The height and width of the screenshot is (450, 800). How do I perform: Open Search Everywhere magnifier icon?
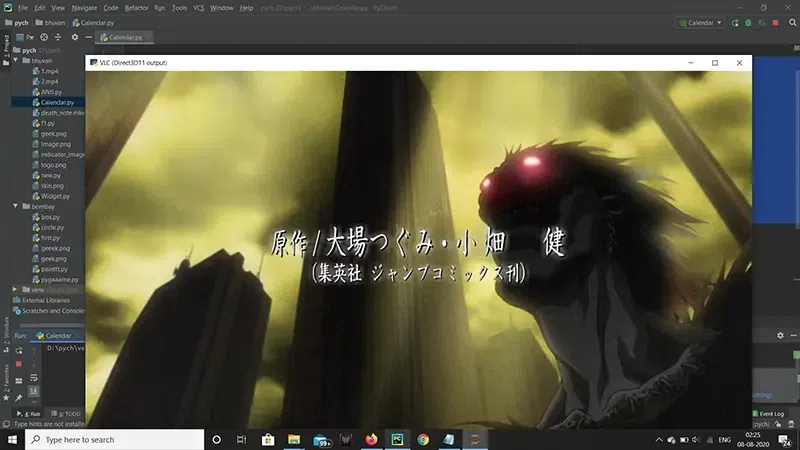(x=792, y=23)
